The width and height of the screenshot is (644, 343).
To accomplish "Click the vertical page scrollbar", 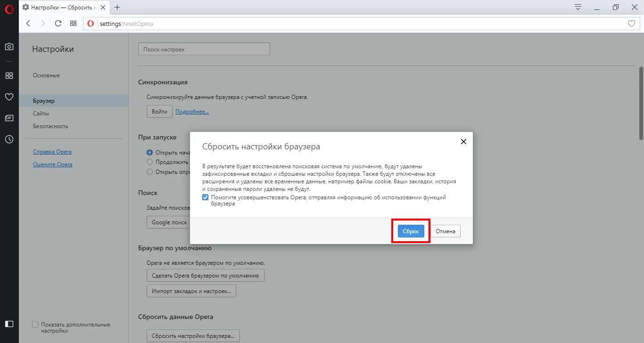I will pyautogui.click(x=641, y=103).
